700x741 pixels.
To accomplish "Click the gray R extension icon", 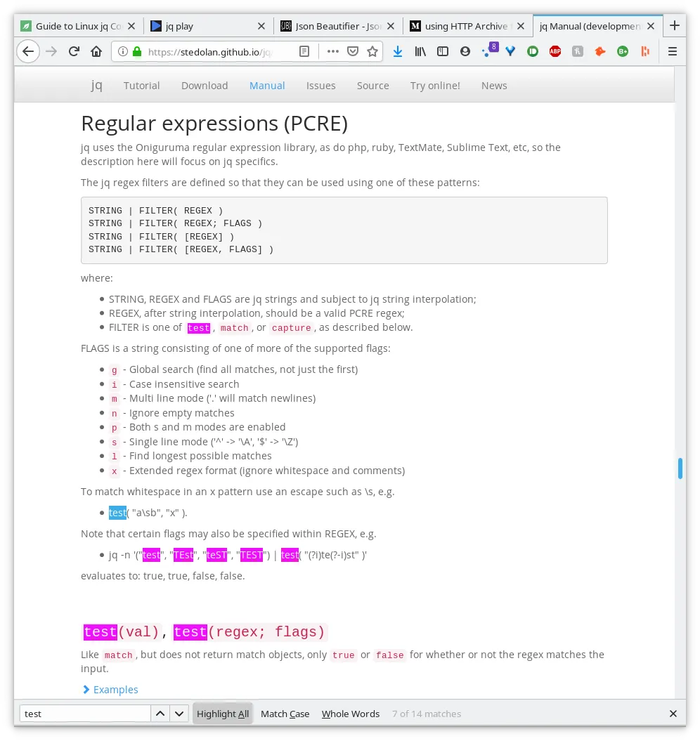I will point(578,51).
